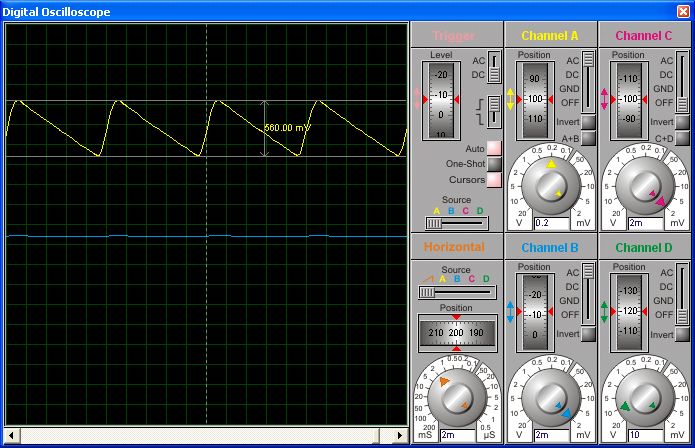Click the Channel B volts value field
Viewport: 695px width, 448px height.
[551, 435]
